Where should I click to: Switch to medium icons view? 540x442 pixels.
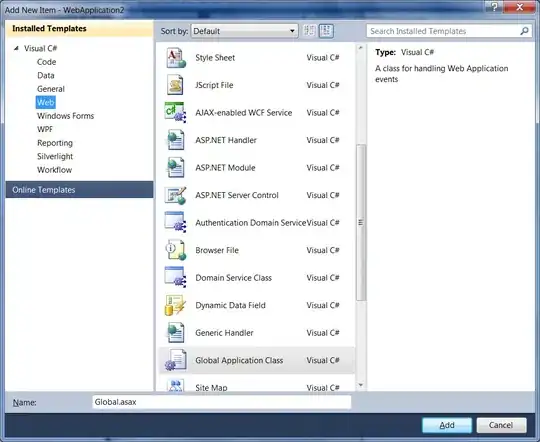(x=326, y=31)
